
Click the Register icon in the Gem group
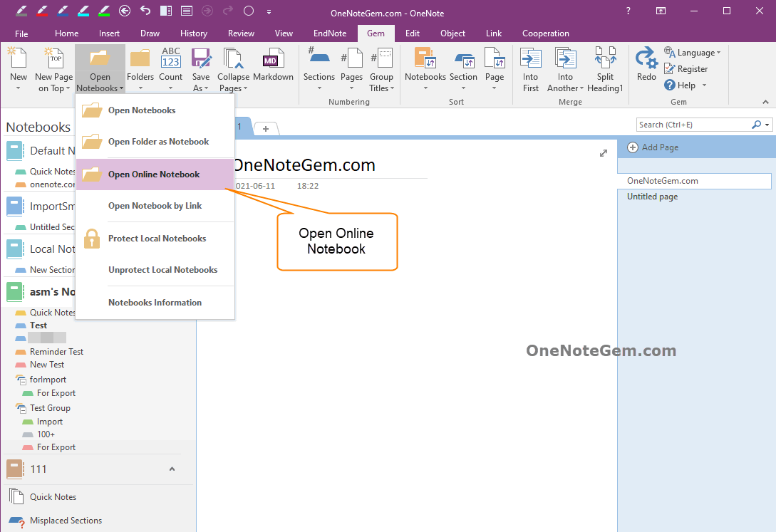coord(671,68)
